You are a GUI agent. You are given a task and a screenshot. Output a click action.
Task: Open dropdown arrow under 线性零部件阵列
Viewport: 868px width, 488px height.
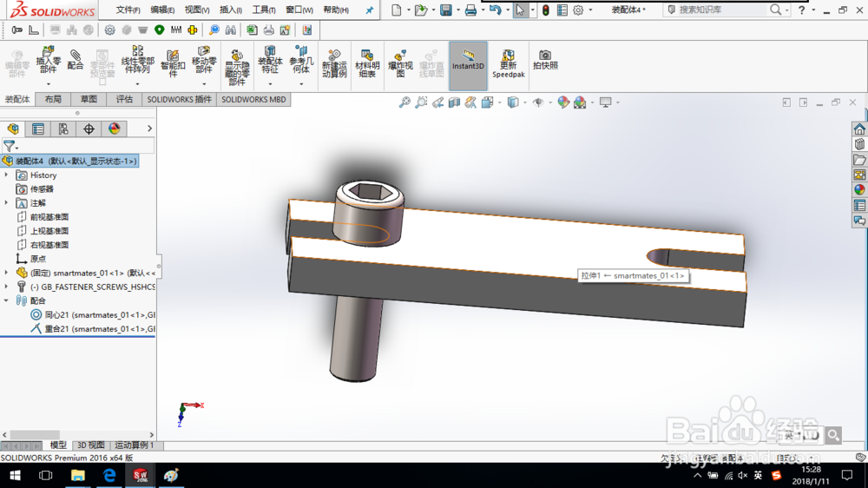click(x=137, y=84)
